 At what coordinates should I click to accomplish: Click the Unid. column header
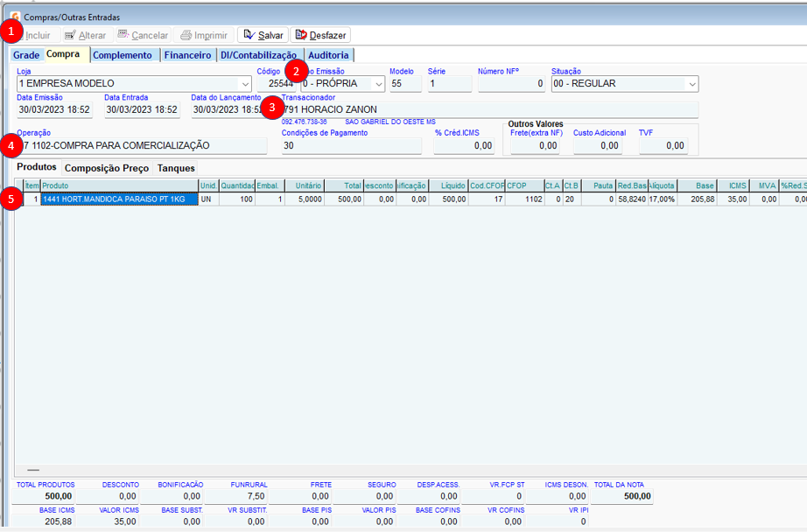point(209,185)
